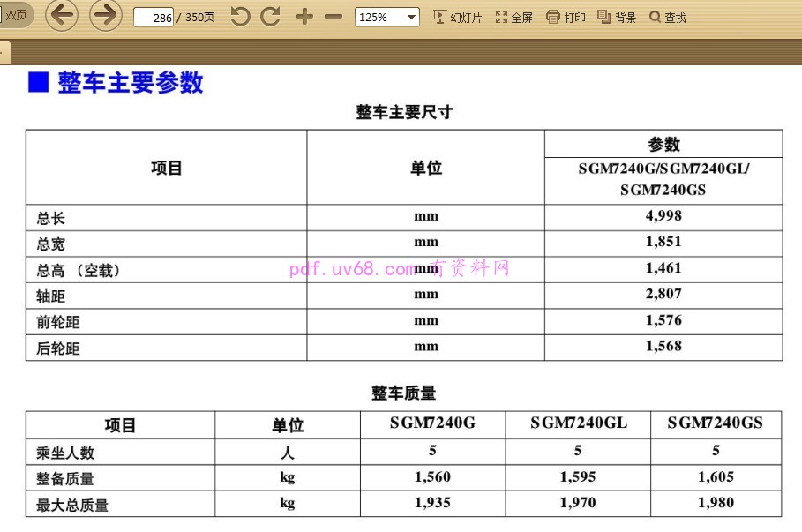Screen dimensions: 802x532
Task: Change the page background with 背景 icon
Action: pos(618,15)
